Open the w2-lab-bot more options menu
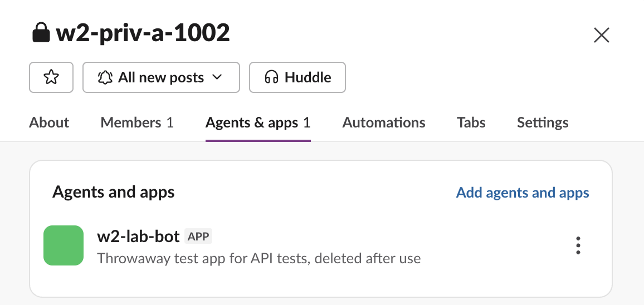This screenshot has width=644, height=305. [x=578, y=245]
